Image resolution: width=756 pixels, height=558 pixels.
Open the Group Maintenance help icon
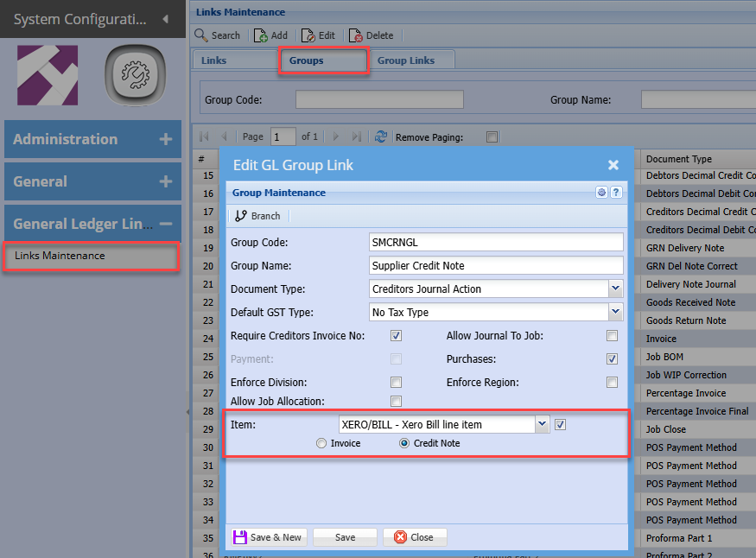pos(616,193)
